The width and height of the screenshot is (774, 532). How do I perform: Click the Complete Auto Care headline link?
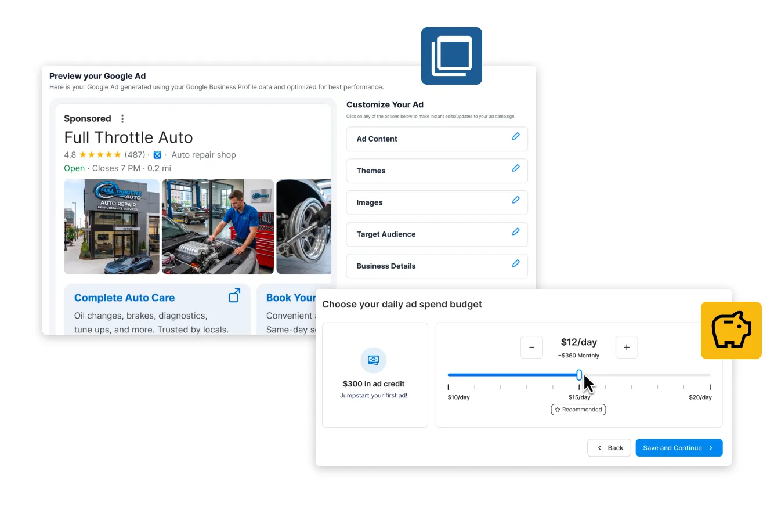[x=124, y=298]
